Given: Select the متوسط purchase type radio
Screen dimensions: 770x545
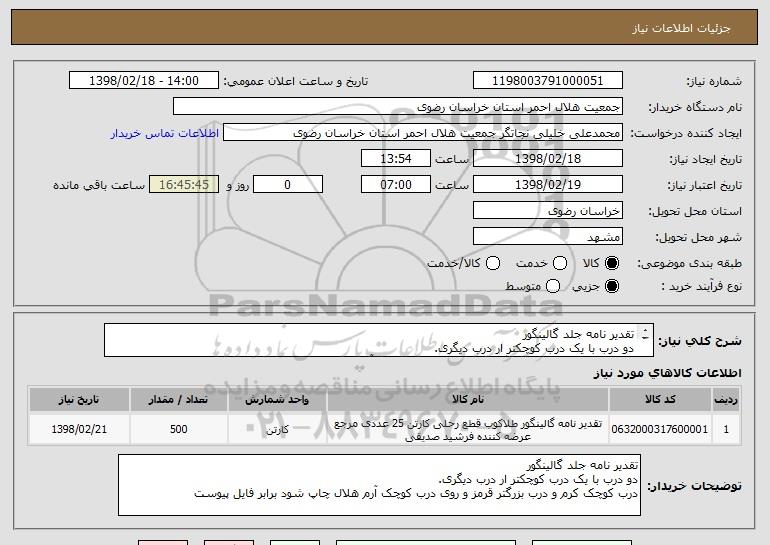Looking at the screenshot, I should pos(553,286).
